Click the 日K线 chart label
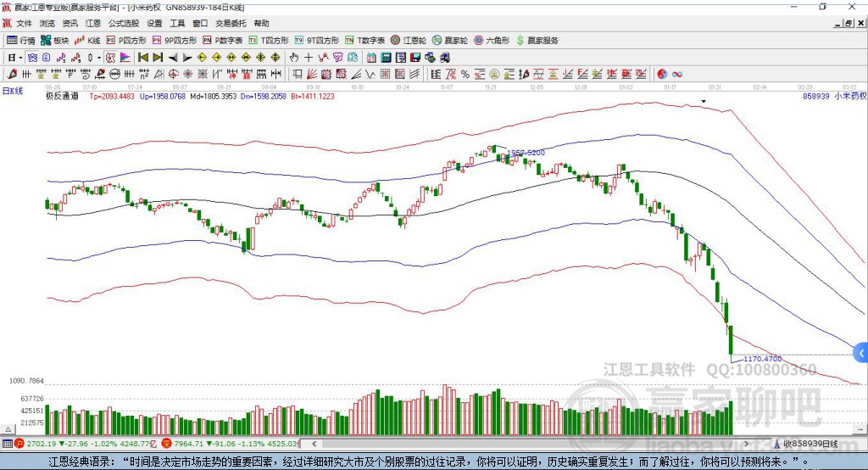The height and width of the screenshot is (470, 868). pyautogui.click(x=13, y=92)
